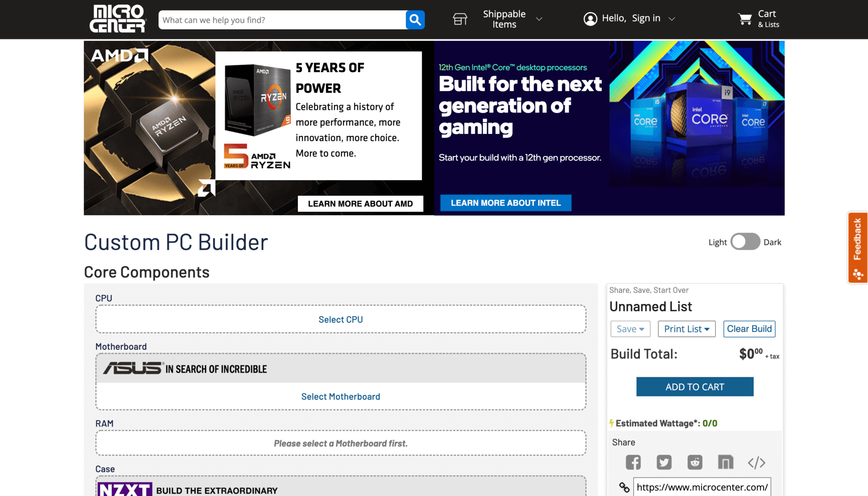Share the build via the Reddit icon

[x=695, y=462]
